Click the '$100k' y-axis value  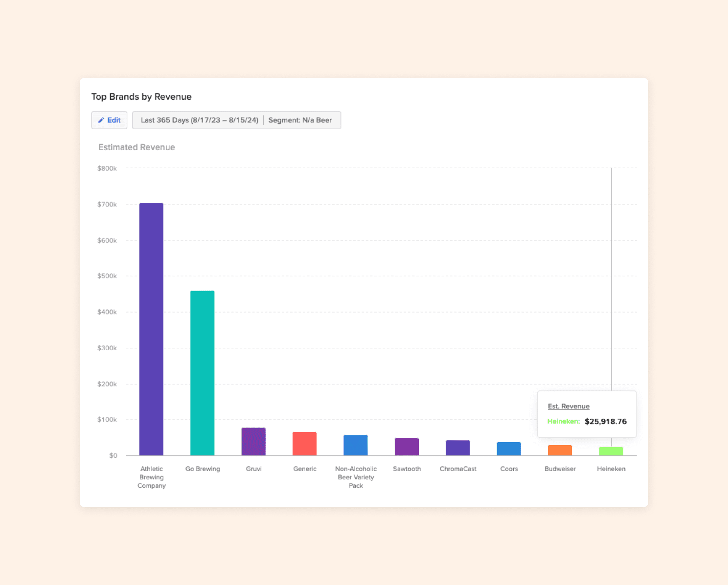pos(107,420)
